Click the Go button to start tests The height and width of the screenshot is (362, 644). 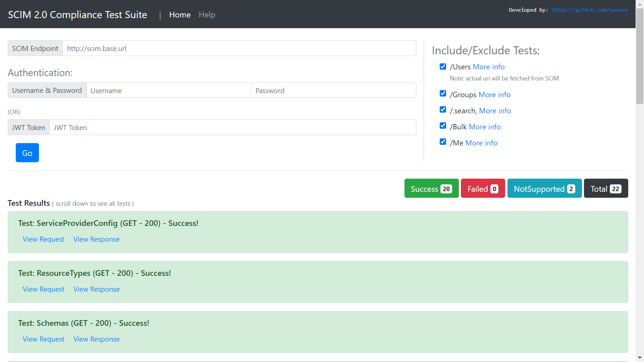[27, 153]
